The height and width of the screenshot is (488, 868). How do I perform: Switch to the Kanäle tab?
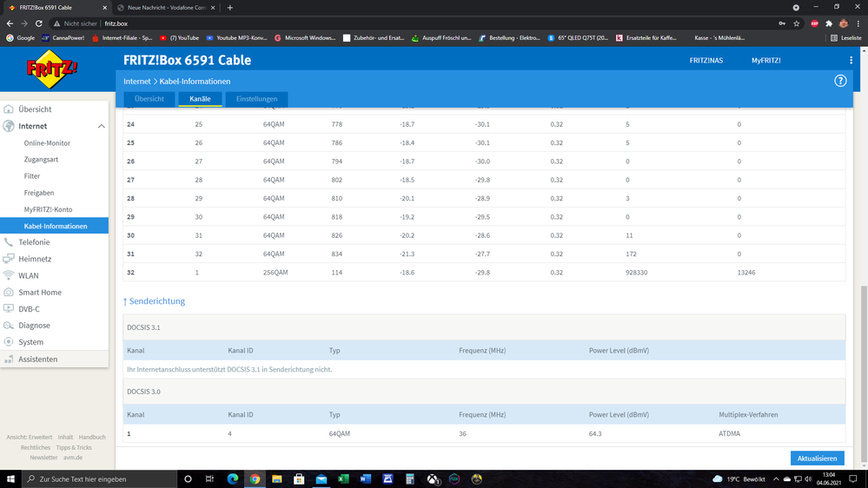(x=200, y=99)
